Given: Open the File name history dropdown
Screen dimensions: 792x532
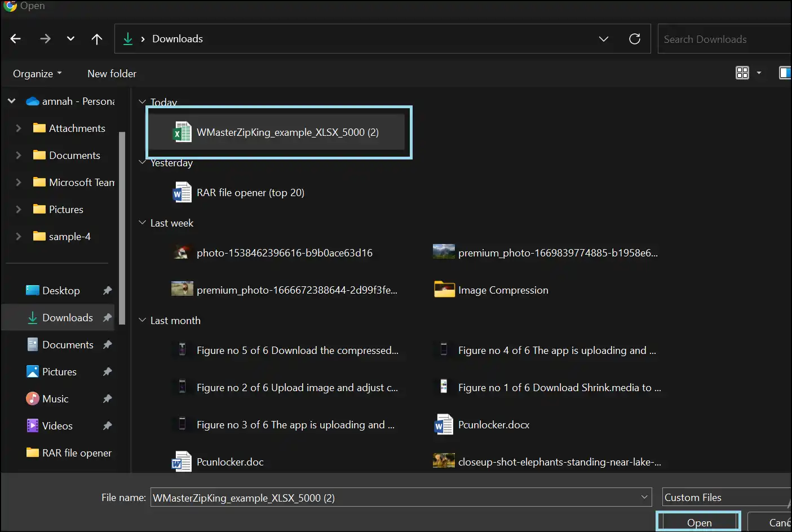Looking at the screenshot, I should 644,497.
